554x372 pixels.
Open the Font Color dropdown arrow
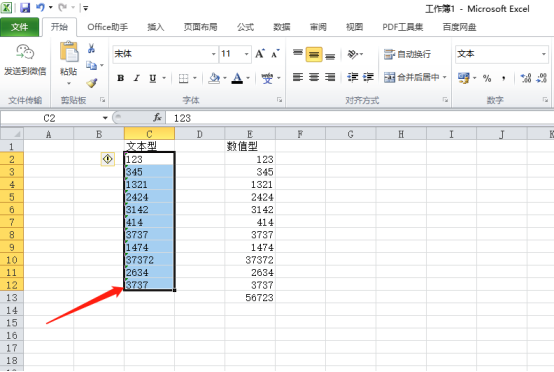[248, 78]
